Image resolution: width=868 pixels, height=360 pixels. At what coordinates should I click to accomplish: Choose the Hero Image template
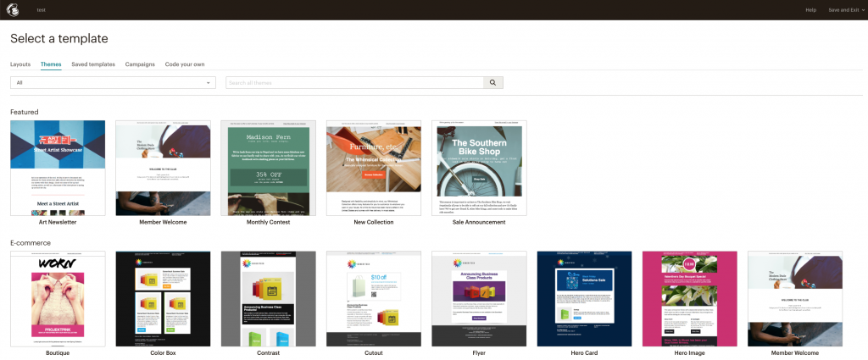tap(689, 298)
